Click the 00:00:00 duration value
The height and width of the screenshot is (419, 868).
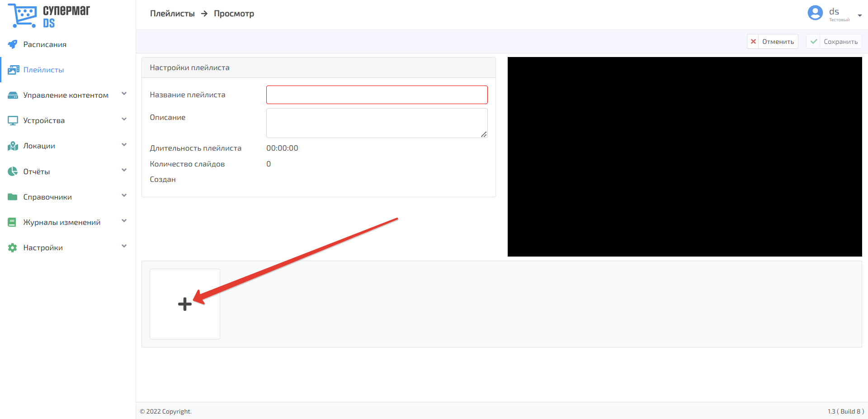point(282,148)
